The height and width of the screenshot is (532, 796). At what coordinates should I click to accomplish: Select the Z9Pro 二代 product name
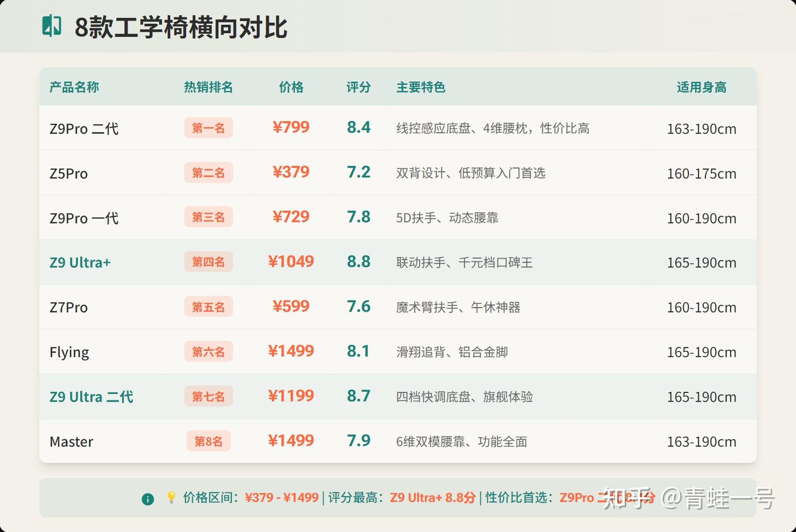click(x=84, y=129)
